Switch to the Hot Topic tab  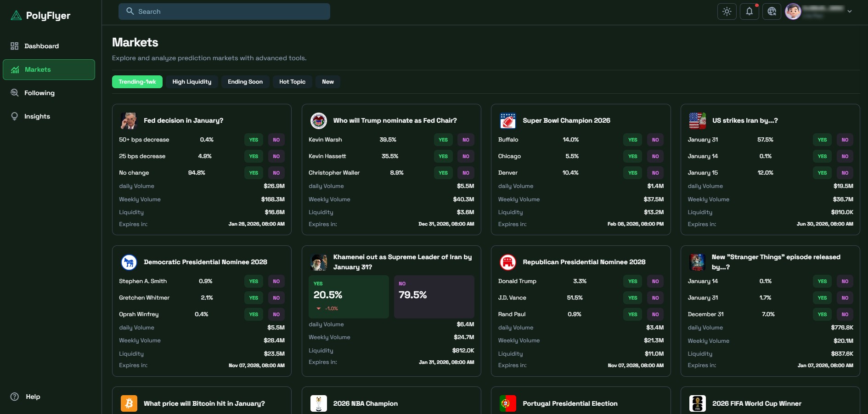click(x=292, y=82)
